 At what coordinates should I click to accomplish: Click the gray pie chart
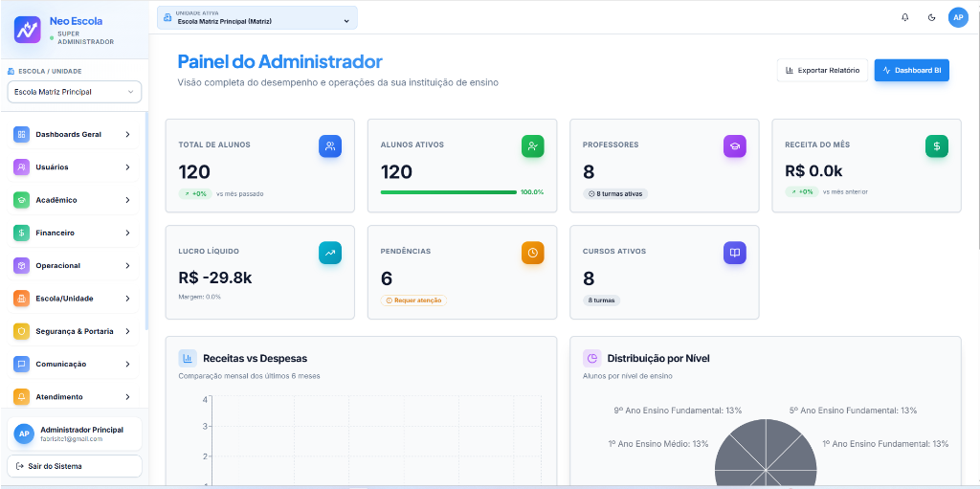click(766, 454)
